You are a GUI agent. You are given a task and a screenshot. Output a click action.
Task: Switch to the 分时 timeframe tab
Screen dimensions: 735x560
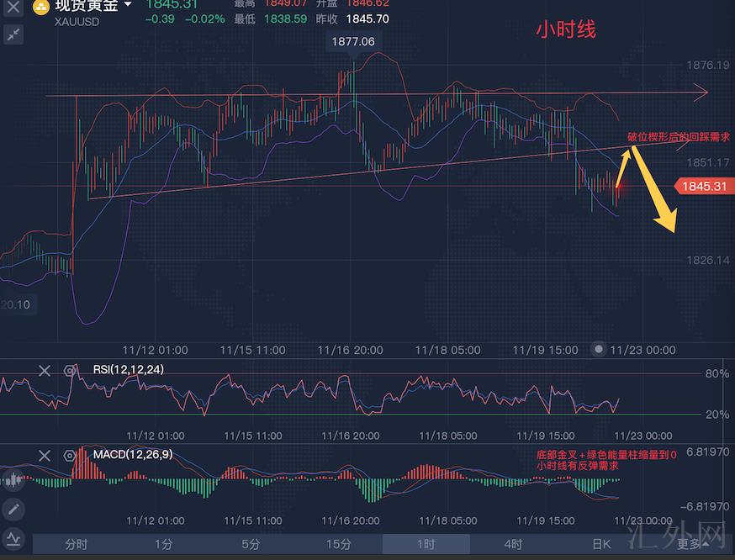pos(76,544)
